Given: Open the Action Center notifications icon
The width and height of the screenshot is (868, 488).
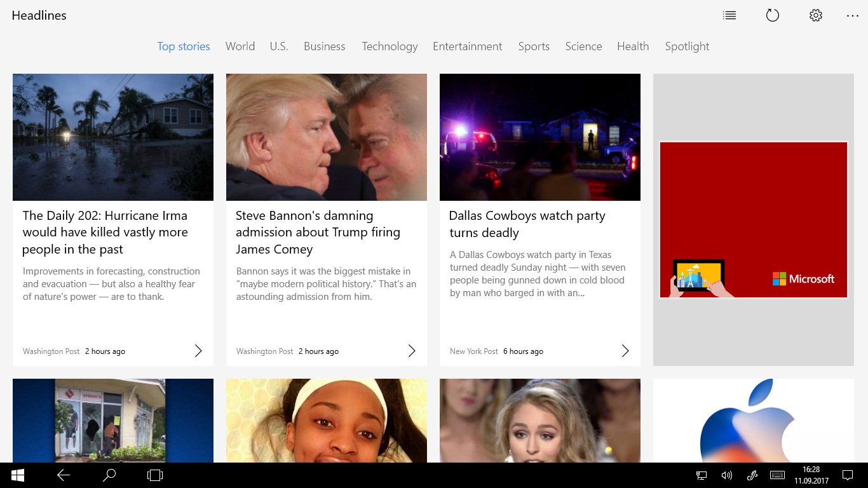Looking at the screenshot, I should [848, 475].
